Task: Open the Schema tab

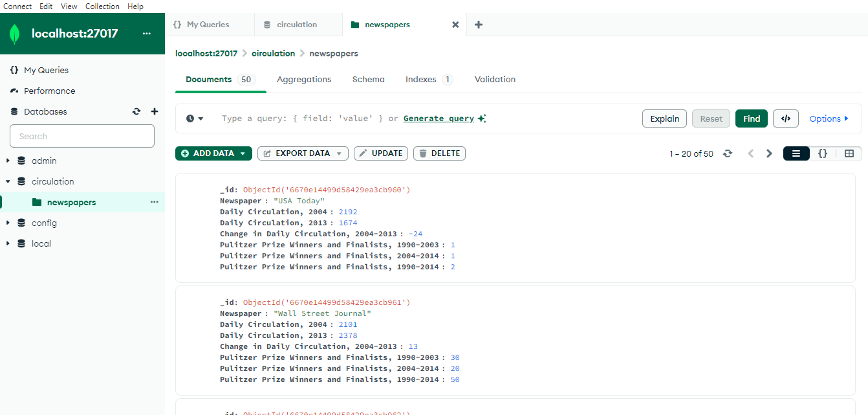Action: click(369, 79)
